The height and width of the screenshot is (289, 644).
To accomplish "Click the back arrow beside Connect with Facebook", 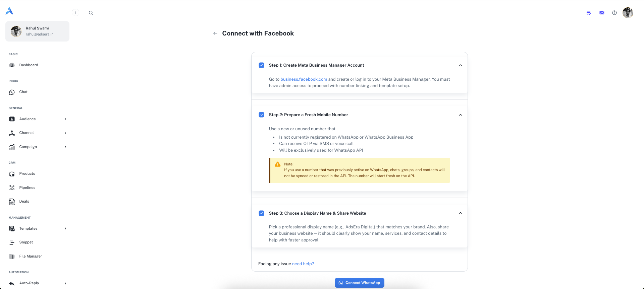I will coord(215,33).
